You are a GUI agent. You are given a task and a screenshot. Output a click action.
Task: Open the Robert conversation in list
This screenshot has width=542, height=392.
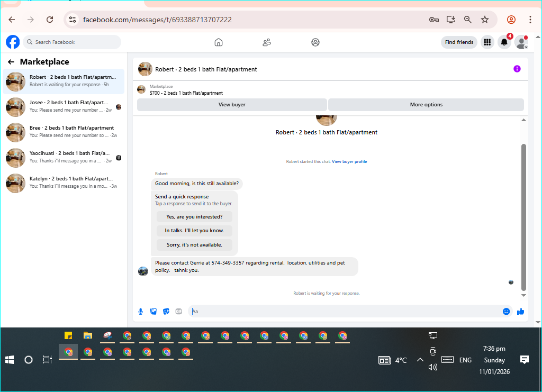tap(64, 81)
